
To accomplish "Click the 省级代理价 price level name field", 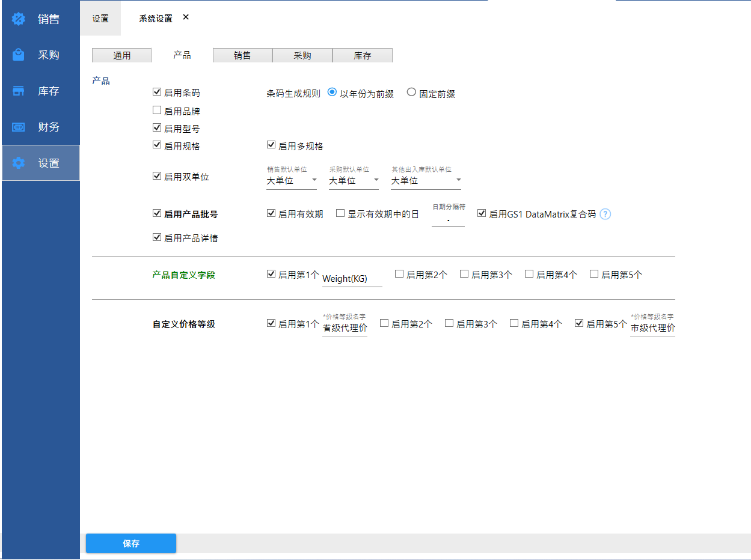I will (345, 328).
